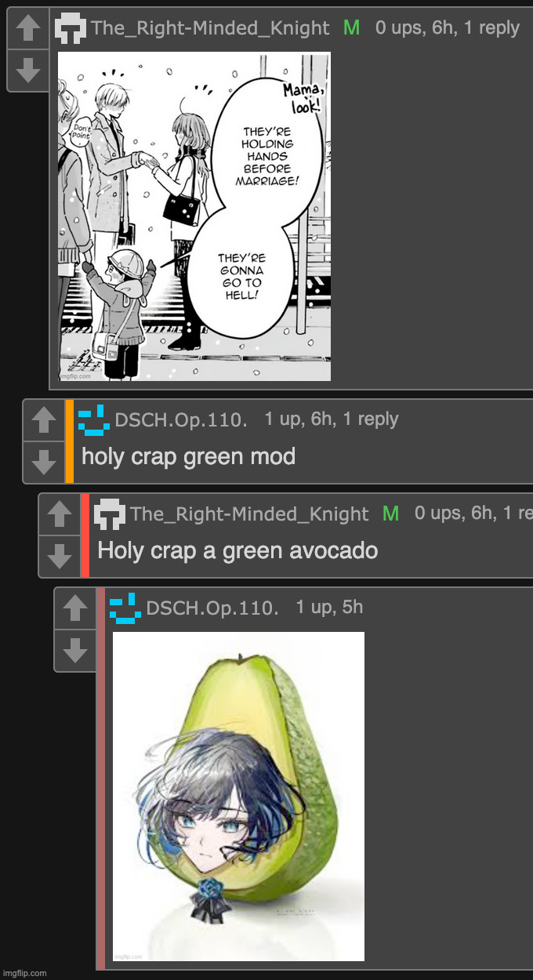Open The_Right-Minded_Knight profile on avocado reply
The image size is (533, 980).
pos(249,514)
